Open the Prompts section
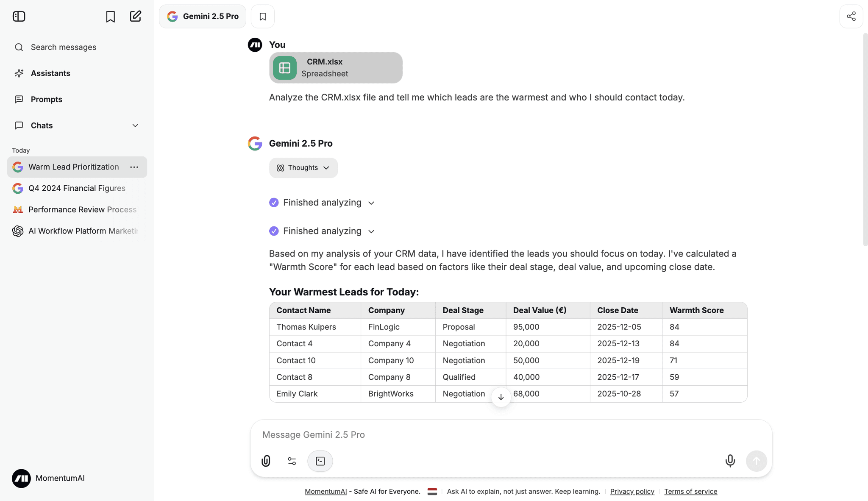Image resolution: width=868 pixels, height=501 pixels. (x=46, y=99)
